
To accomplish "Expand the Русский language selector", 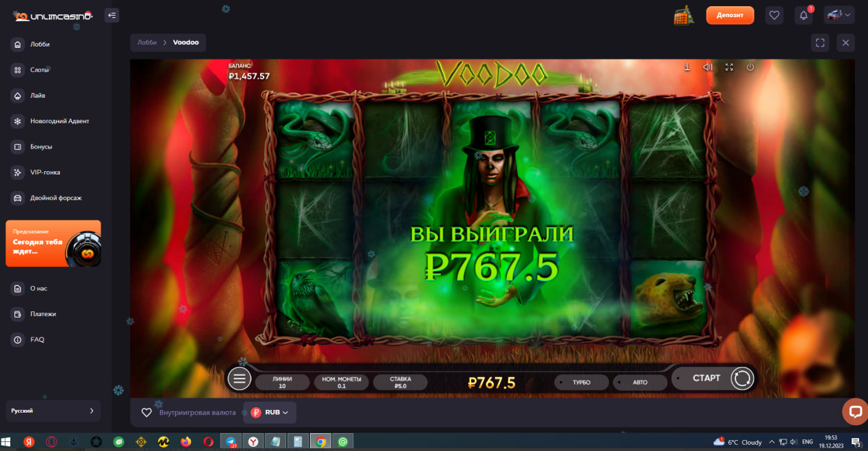I will pos(53,411).
